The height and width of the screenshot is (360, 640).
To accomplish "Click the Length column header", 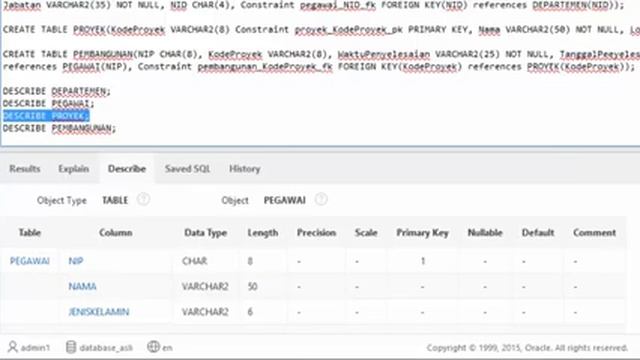I will click(263, 233).
